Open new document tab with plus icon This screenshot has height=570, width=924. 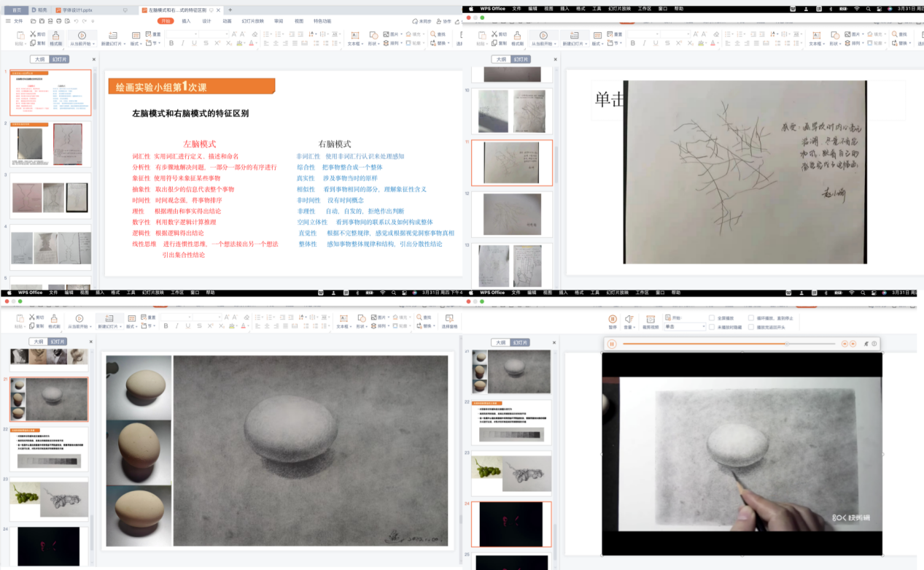[230, 10]
